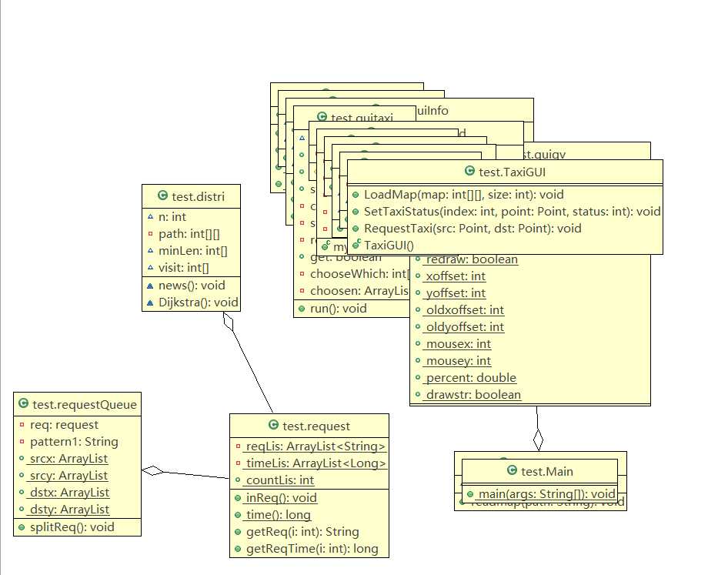
Task: Click the aggregation diamond beside test.requestQueue
Action: 152,470
